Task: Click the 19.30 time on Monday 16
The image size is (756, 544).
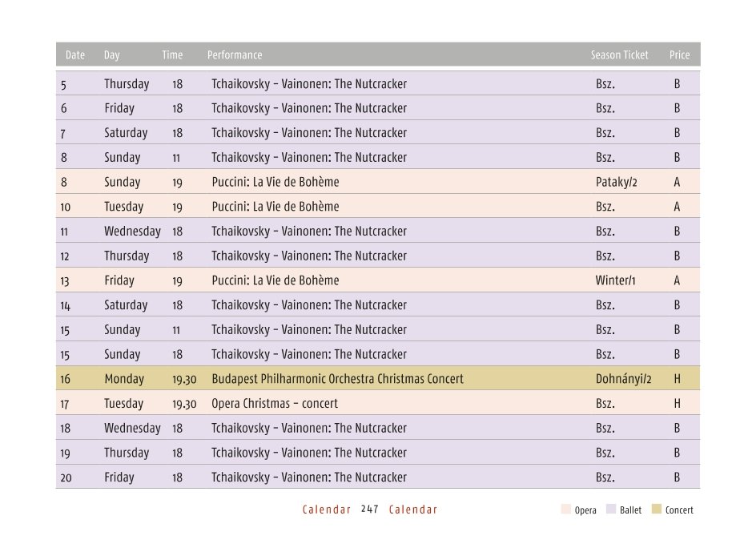Action: click(184, 380)
